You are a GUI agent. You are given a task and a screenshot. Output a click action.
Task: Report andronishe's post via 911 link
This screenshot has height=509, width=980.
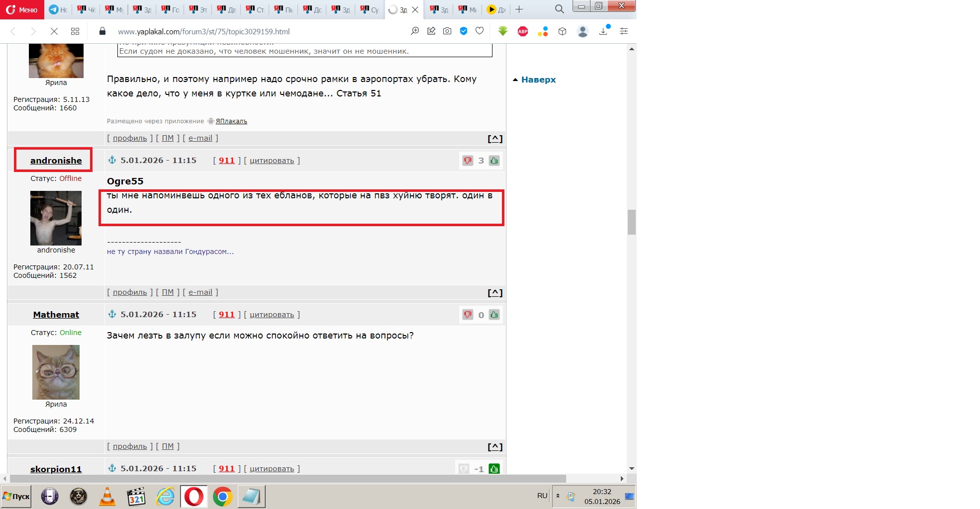click(x=226, y=161)
